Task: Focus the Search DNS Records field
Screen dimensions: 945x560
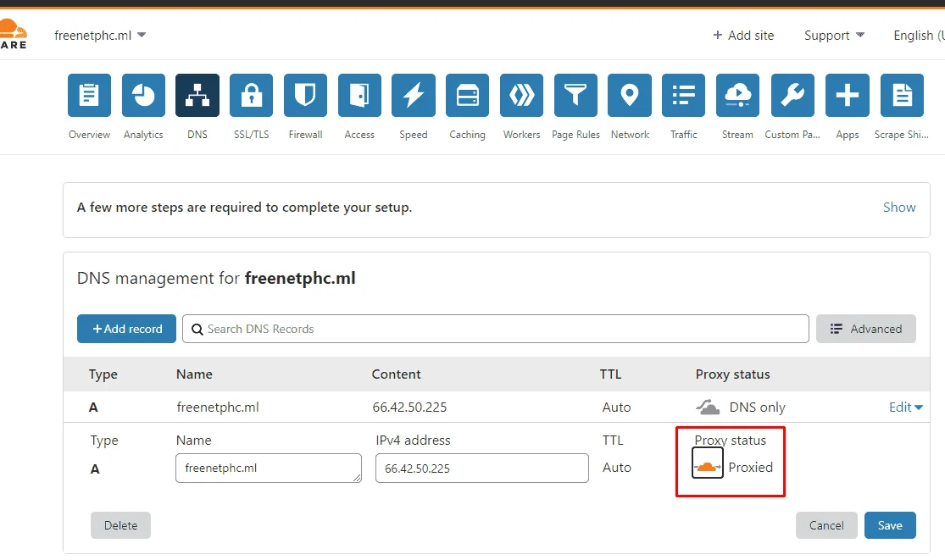Action: click(496, 329)
